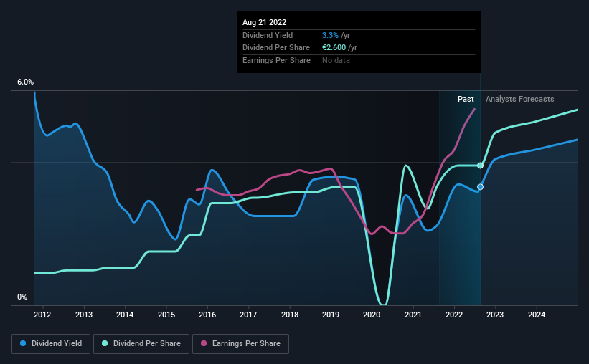
Task: Click the 2016 x-axis label
Action: click(207, 315)
